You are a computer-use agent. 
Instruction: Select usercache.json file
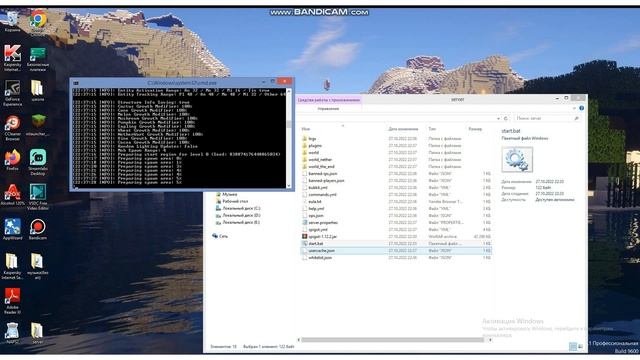click(396, 251)
